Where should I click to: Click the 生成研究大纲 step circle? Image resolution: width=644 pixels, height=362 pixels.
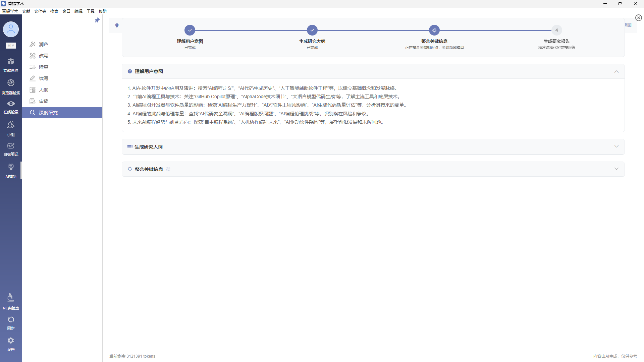pyautogui.click(x=312, y=30)
